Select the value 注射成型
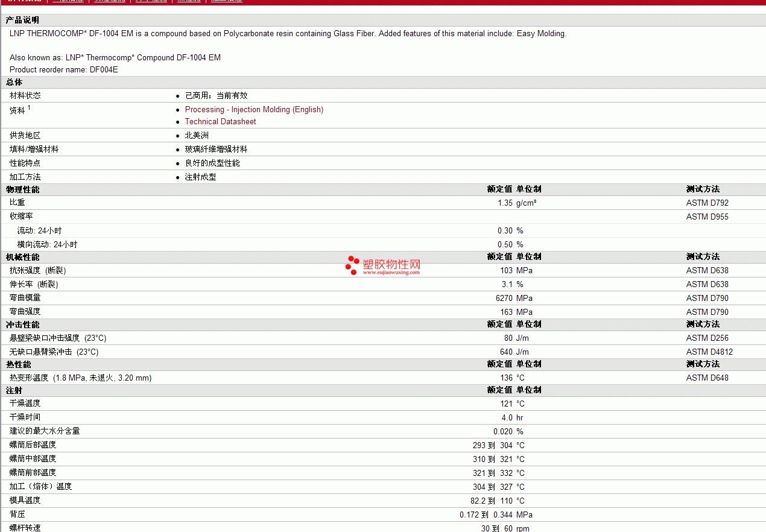This screenshot has height=532, width=766. tap(200, 177)
